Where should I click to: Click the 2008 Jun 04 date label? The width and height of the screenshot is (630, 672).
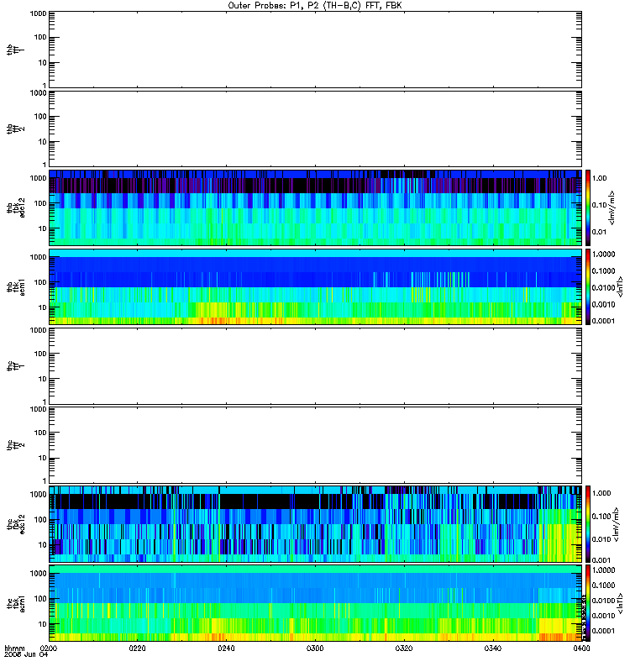[26, 654]
